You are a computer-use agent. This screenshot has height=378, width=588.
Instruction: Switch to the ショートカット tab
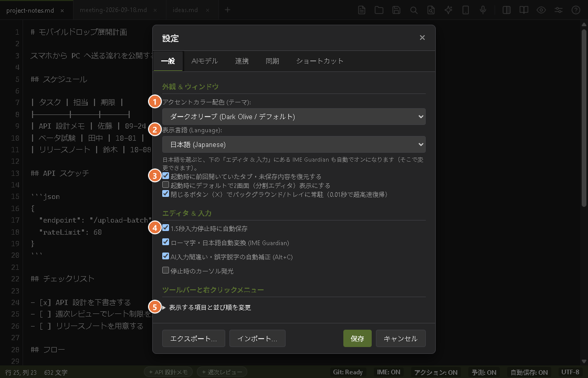(320, 61)
